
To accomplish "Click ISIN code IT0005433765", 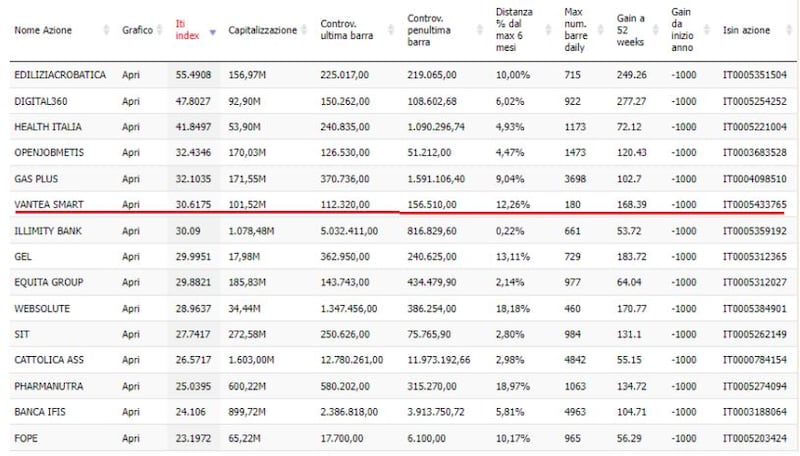I will [x=755, y=205].
